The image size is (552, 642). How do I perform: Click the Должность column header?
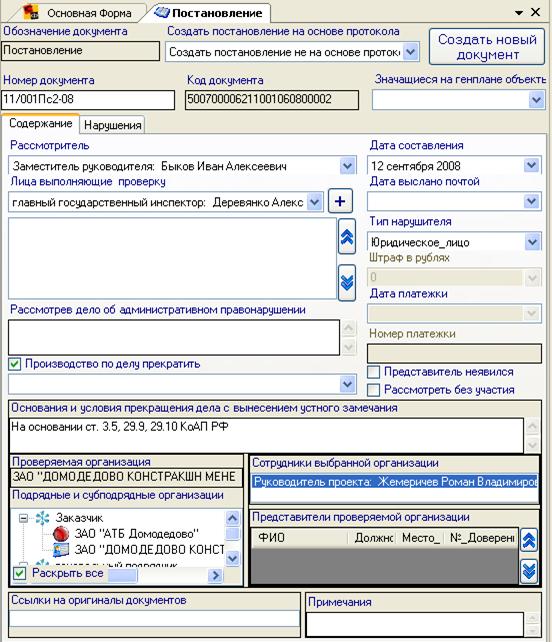(x=372, y=538)
